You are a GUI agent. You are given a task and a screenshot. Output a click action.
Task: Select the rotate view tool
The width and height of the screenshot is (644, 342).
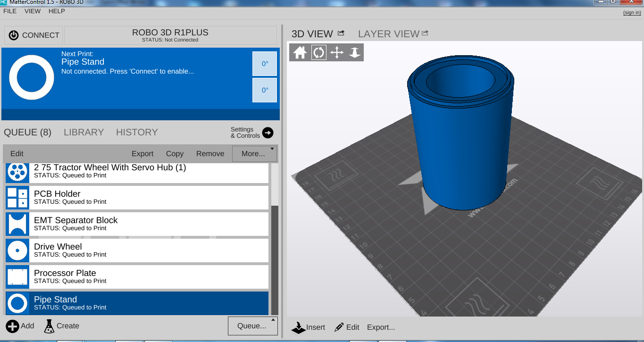[x=318, y=52]
